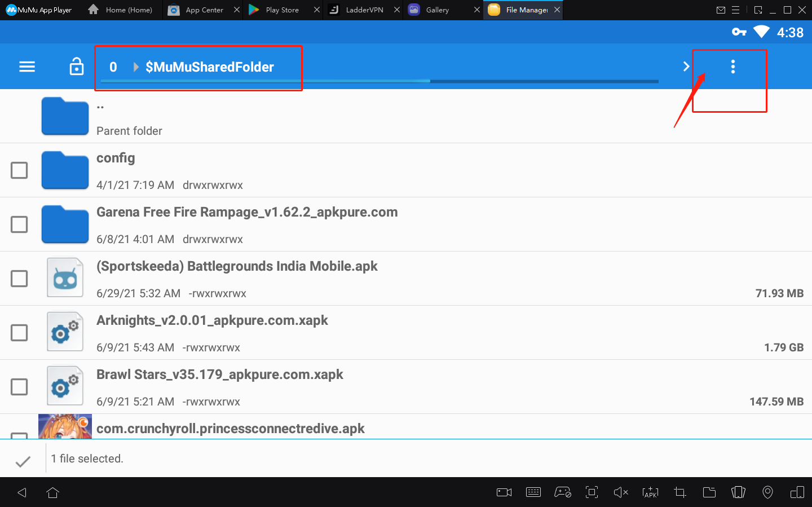Image resolution: width=812 pixels, height=507 pixels.
Task: Open the Parent folder entry
Action: click(406, 116)
